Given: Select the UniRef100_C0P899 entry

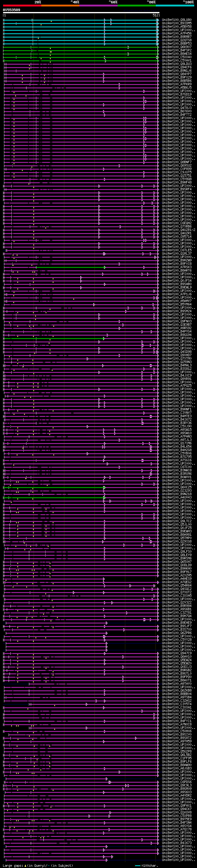Looking at the screenshot, I should pos(177,169).
